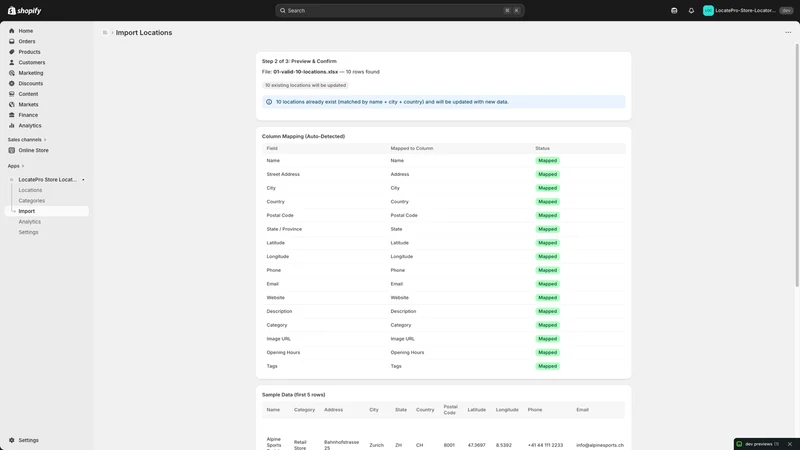This screenshot has width=800, height=450.
Task: Click the Search input field
Action: point(399,11)
